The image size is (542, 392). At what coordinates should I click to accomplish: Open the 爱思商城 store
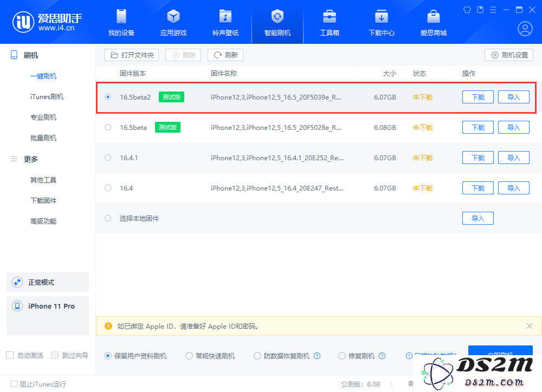[x=434, y=23]
